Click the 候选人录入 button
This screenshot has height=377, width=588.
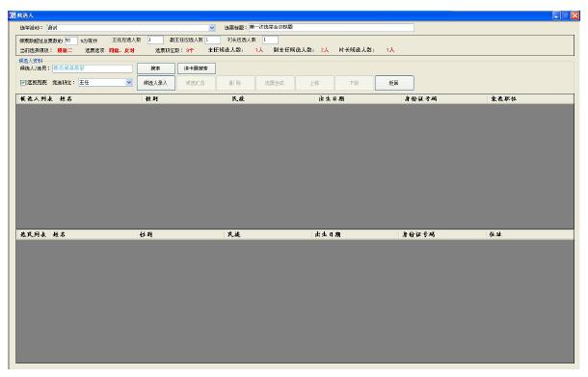coord(155,83)
